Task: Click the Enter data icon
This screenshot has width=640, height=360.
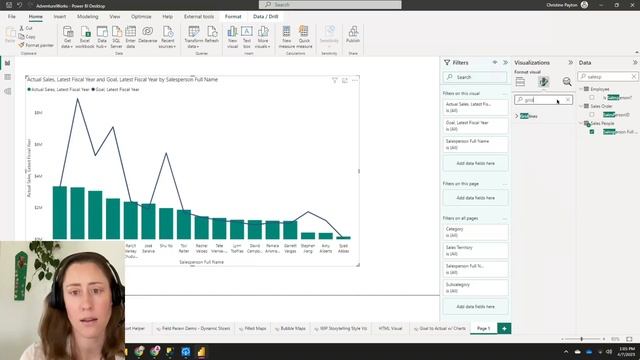Action: pos(131,37)
